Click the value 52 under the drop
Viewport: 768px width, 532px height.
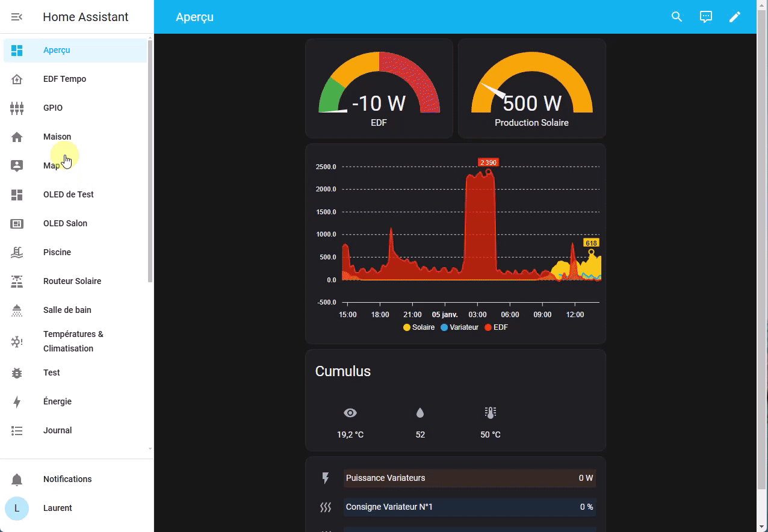point(420,435)
